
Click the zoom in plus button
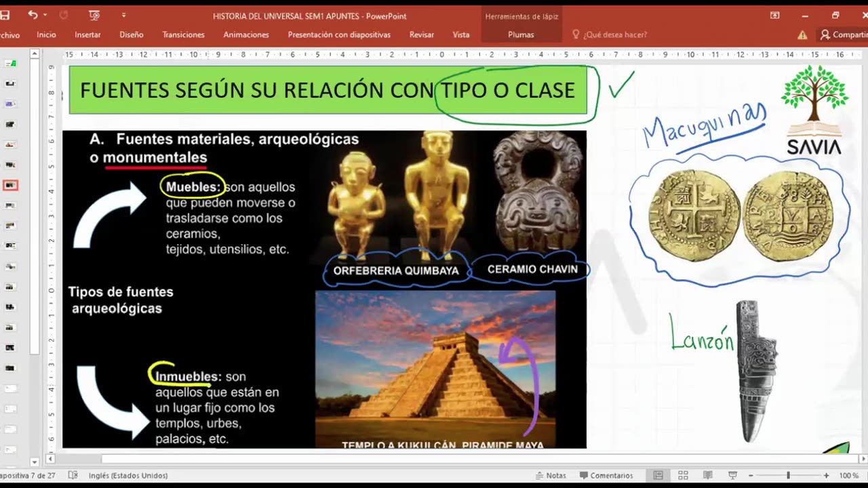(826, 476)
